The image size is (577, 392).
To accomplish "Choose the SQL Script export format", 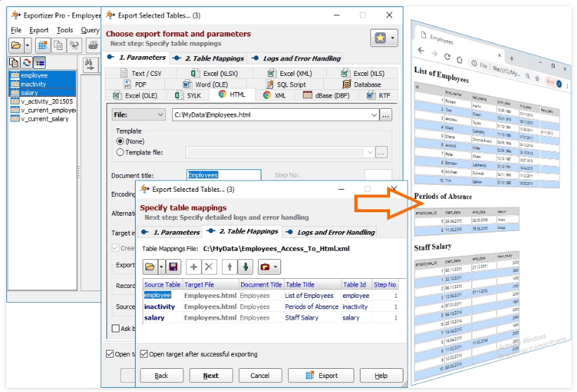I will (286, 84).
